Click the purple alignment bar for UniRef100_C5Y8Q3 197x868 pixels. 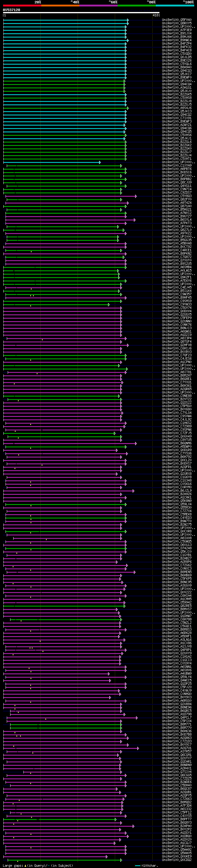tap(71, 196)
